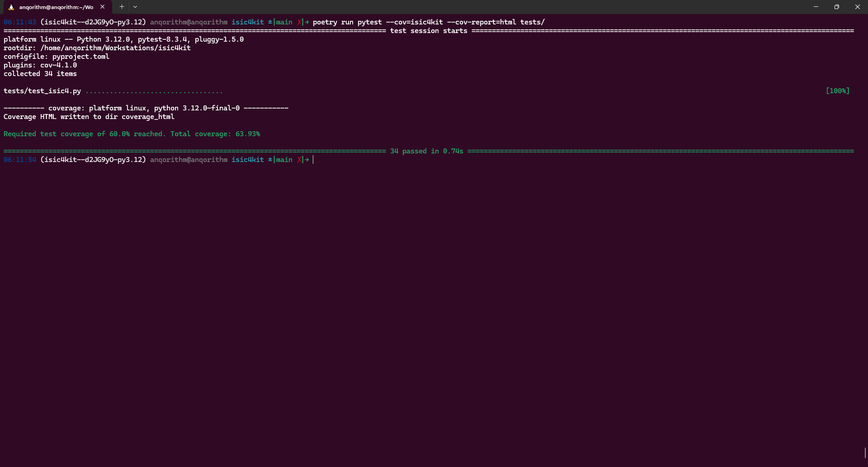Click the Linux penguin icon on the tab
Screen dimensions: 868x467
[x=11, y=7]
